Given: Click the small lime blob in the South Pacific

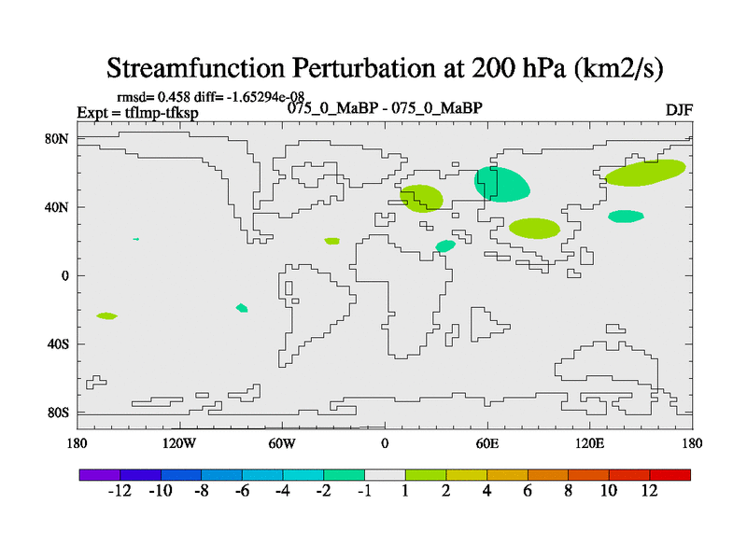Looking at the screenshot, I should [x=107, y=316].
